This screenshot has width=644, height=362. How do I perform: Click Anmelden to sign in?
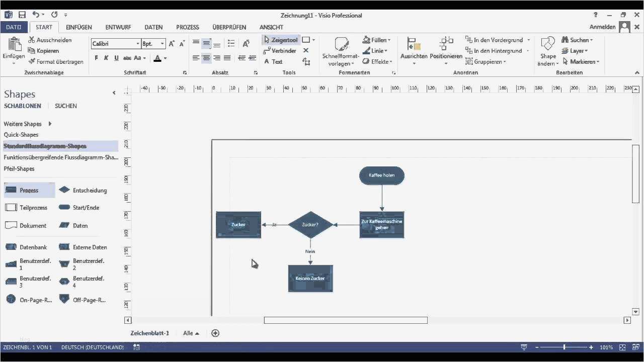pyautogui.click(x=602, y=27)
